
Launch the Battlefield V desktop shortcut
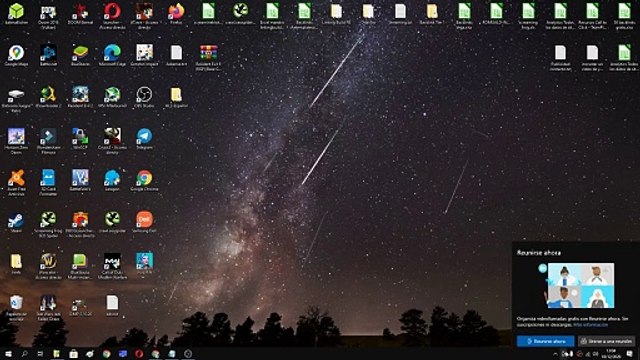[x=80, y=180]
